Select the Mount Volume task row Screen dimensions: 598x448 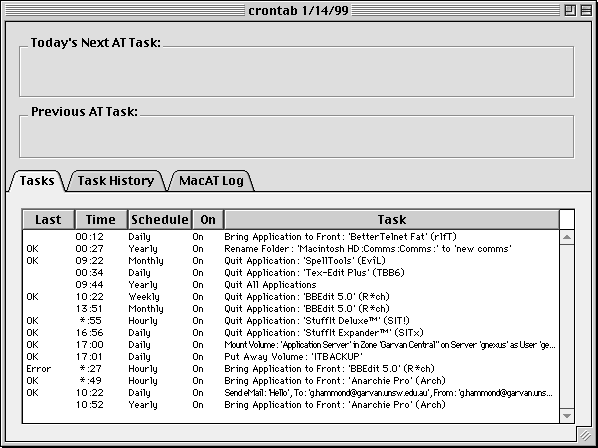pos(291,345)
